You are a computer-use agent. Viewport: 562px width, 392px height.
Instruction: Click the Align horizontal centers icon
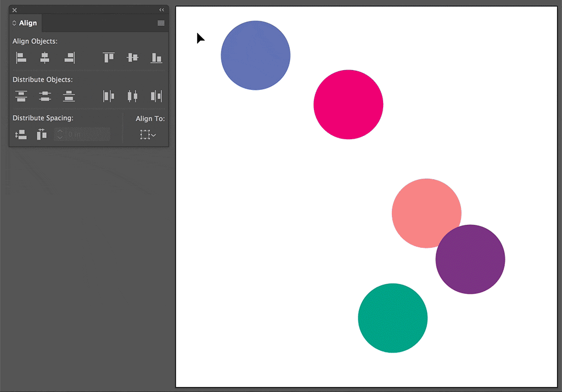tap(44, 58)
